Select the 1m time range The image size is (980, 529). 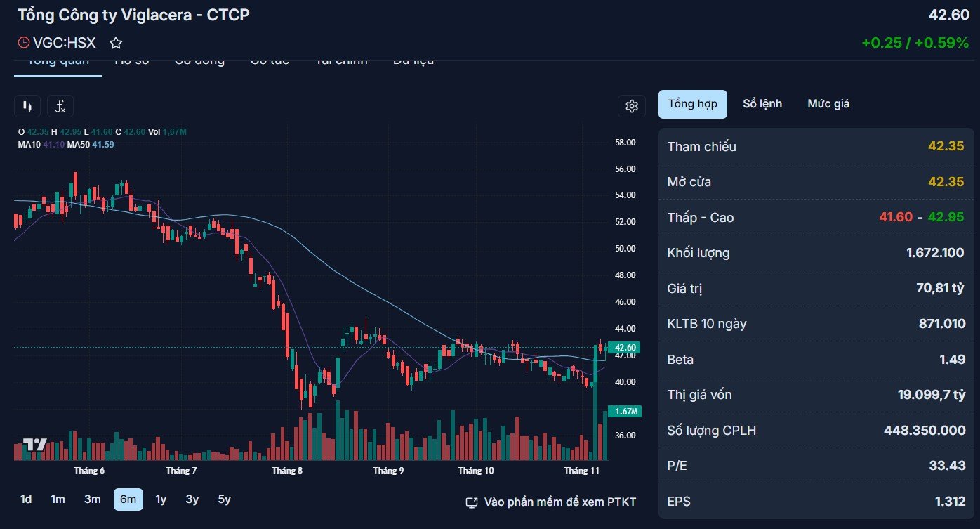tap(58, 499)
